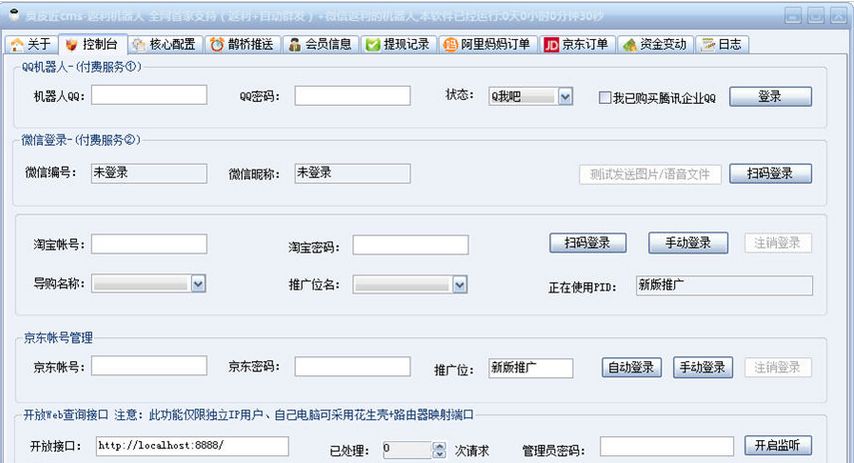Screen dimensions: 854x463
Task: Expand the 导购名称 dropdown
Action: click(198, 283)
